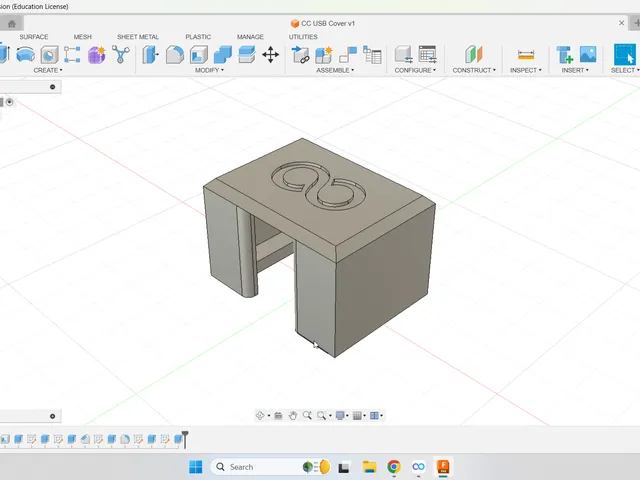Viewport: 640px width, 480px height.
Task: Expand the ASSEMBLE dropdown menu
Action: 335,70
